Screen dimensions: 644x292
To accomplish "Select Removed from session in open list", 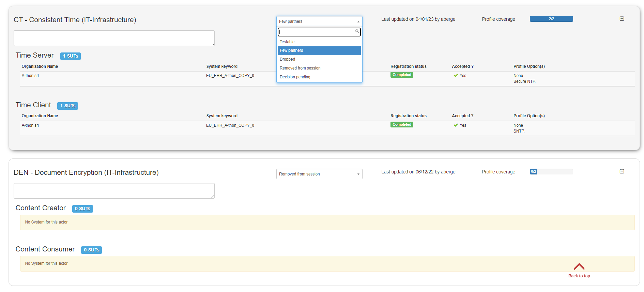I will [x=300, y=68].
